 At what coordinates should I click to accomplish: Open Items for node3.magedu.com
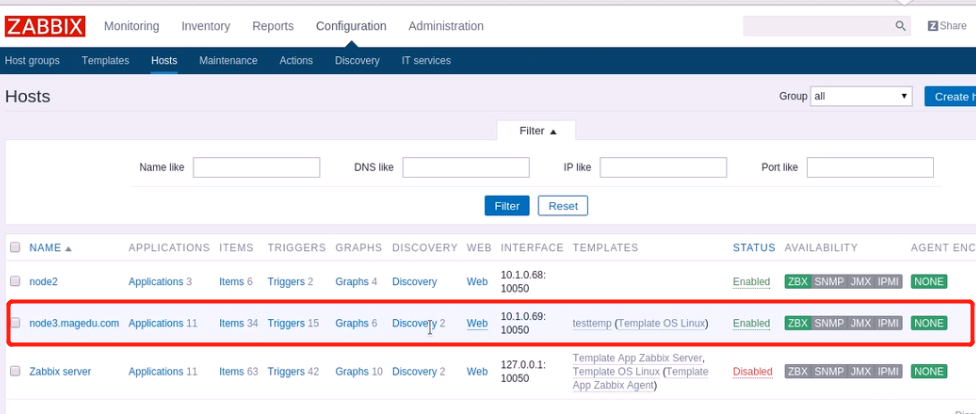click(x=232, y=323)
